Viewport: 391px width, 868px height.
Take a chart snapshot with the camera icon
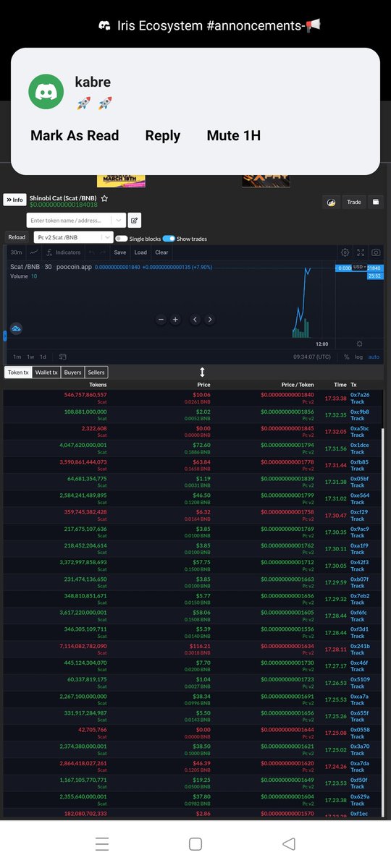pyautogui.click(x=376, y=252)
